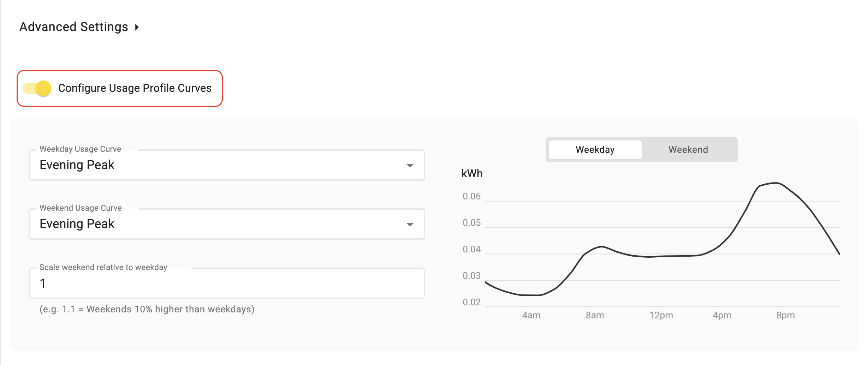Click the 4am axis label on chart
Viewport: 868px width, 365px height.
pyautogui.click(x=531, y=315)
